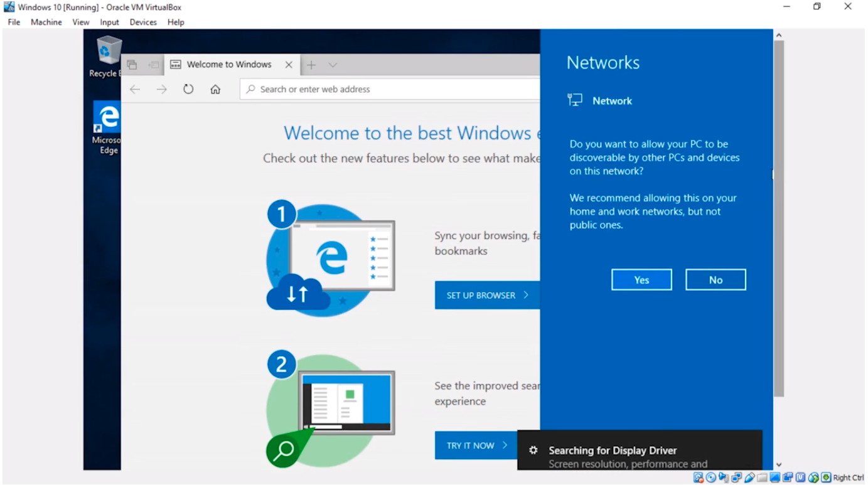Open a new tab with plus icon
Image resolution: width=868 pixels, height=485 pixels.
[311, 65]
